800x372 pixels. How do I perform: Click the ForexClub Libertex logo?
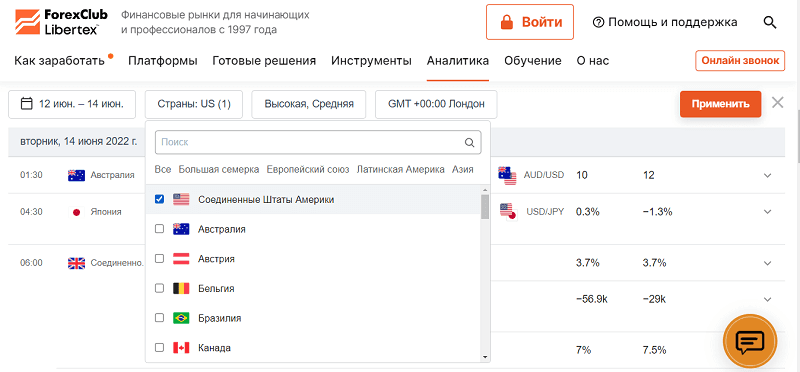pos(61,22)
